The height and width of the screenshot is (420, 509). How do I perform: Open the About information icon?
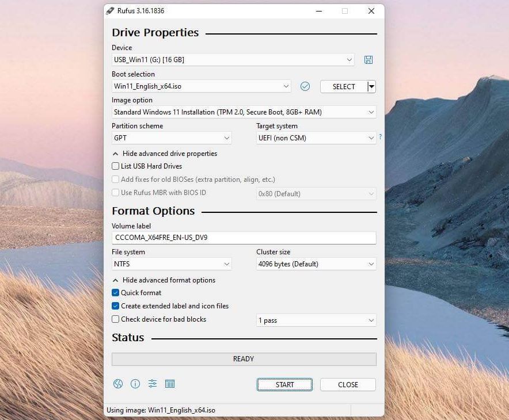(135, 384)
